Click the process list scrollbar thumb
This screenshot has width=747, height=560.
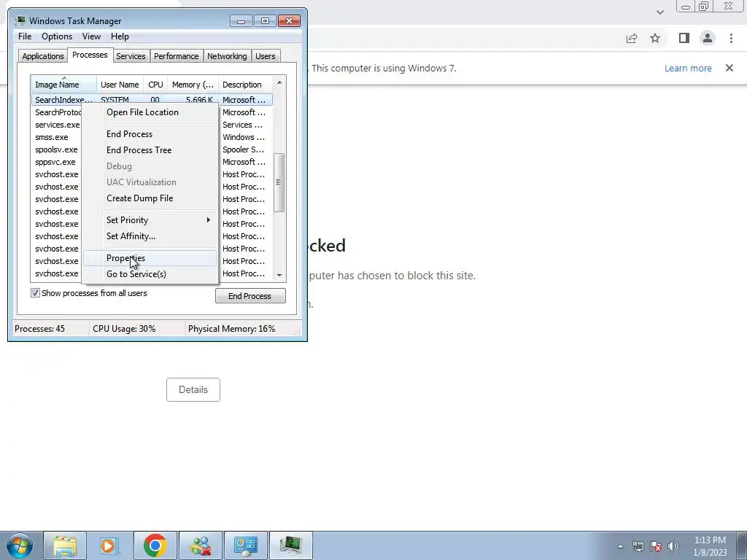point(279,182)
